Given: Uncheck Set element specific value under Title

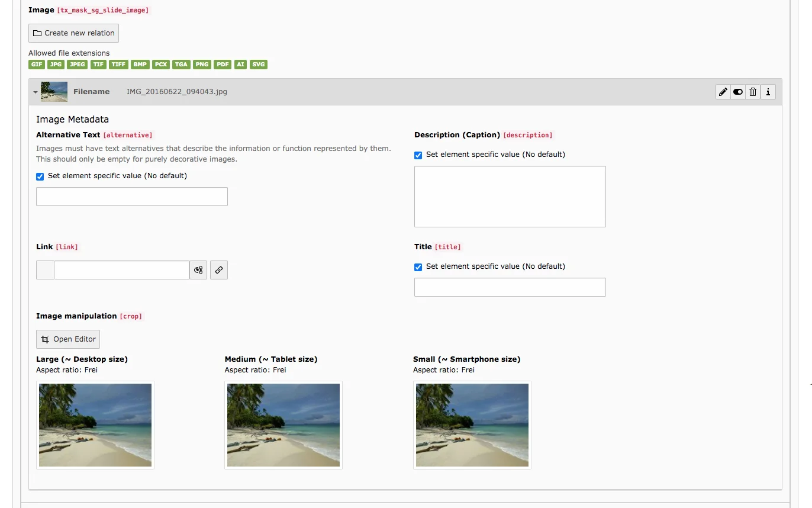Looking at the screenshot, I should pos(418,267).
